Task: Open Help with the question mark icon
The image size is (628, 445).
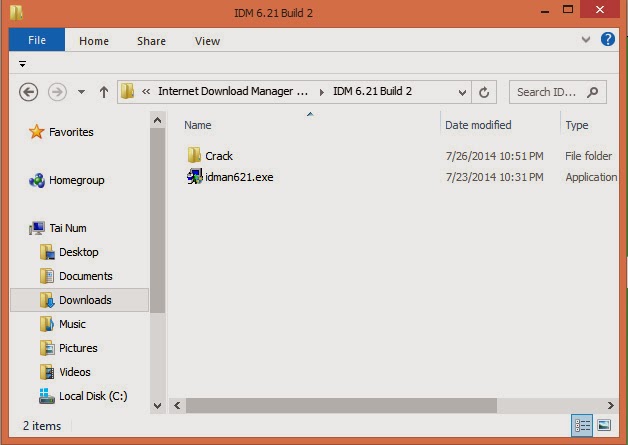Action: click(608, 39)
